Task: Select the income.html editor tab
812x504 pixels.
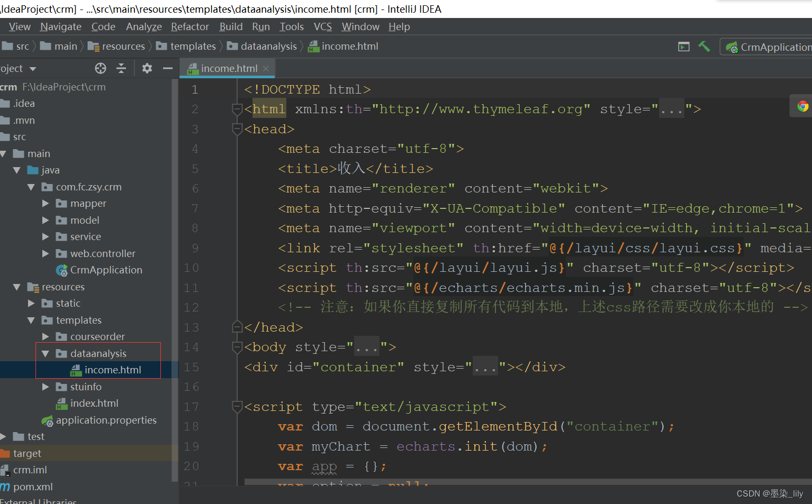Action: tap(228, 68)
